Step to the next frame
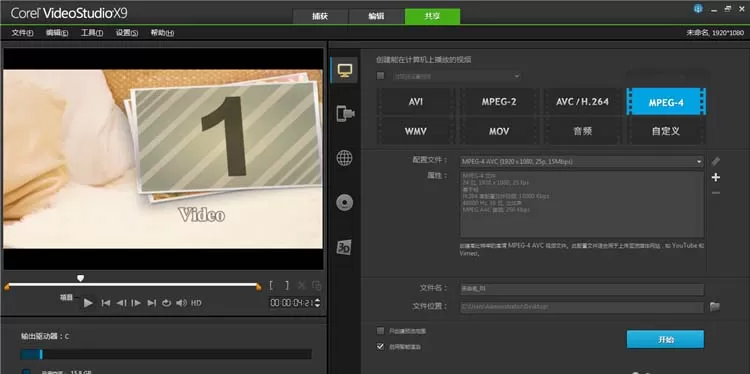Screen dimensions: 750x374 point(136,303)
